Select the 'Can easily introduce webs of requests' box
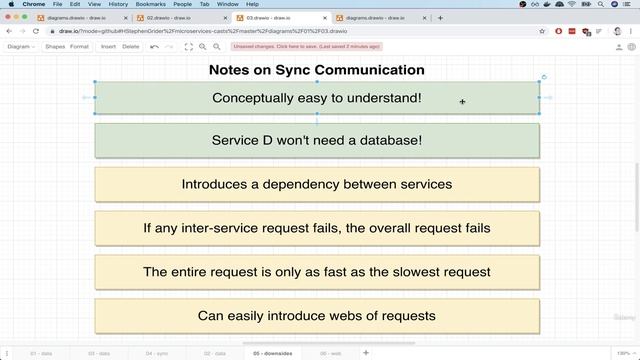 (x=317, y=316)
